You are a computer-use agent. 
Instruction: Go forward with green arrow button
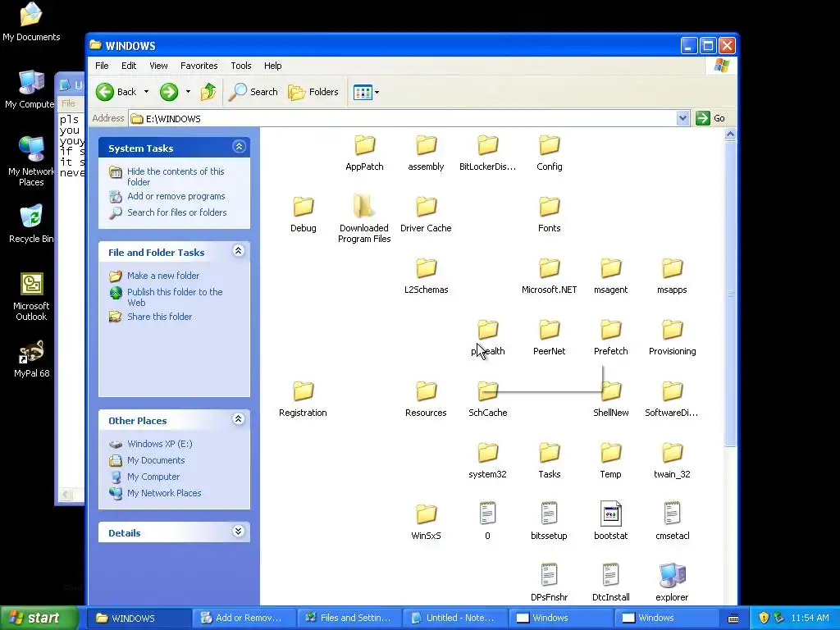[169, 92]
